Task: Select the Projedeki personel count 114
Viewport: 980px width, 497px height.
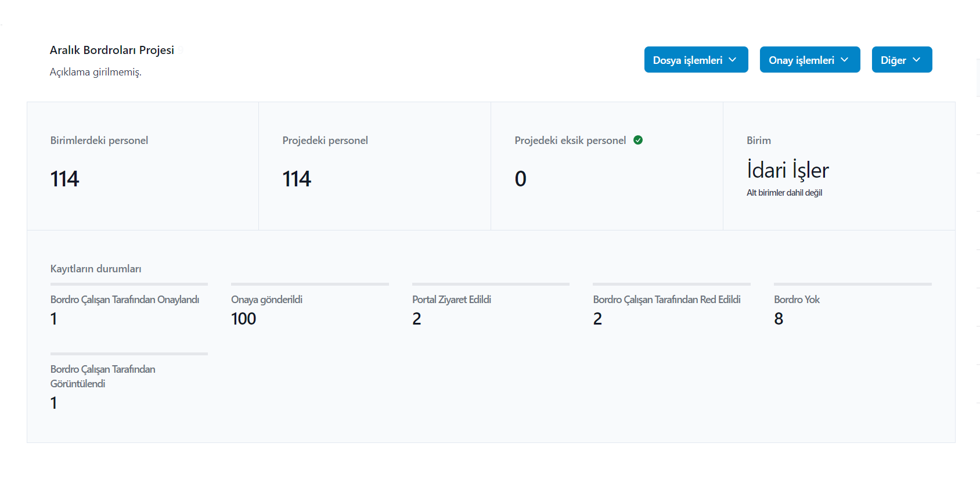Action: (x=297, y=179)
